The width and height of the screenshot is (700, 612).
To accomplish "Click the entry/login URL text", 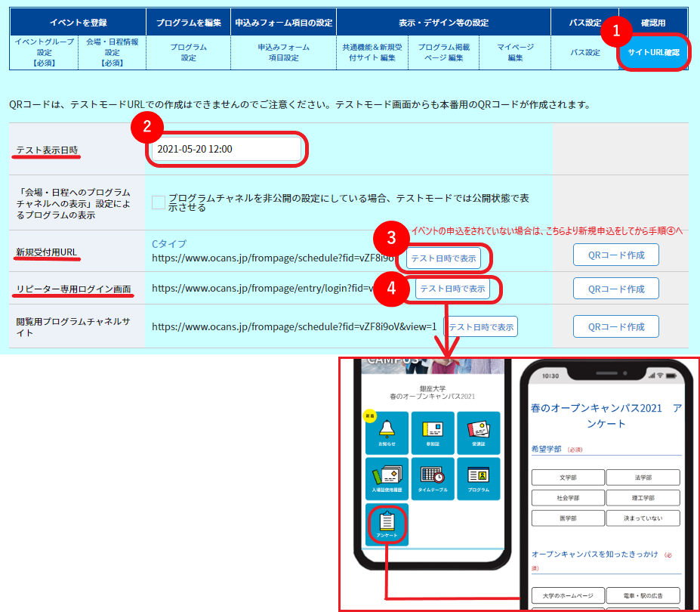I will (x=263, y=289).
